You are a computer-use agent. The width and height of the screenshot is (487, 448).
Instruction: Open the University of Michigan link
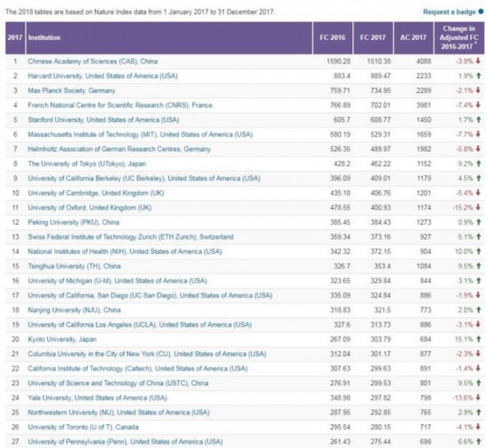coord(118,281)
